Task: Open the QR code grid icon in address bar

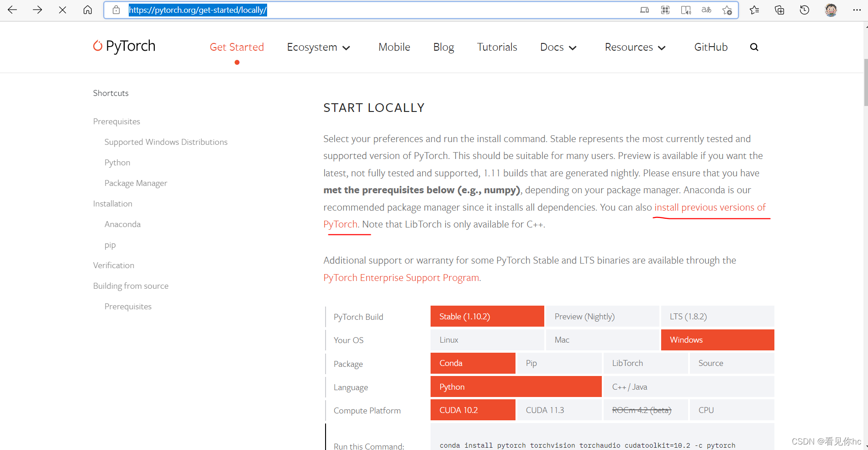Action: pyautogui.click(x=665, y=10)
